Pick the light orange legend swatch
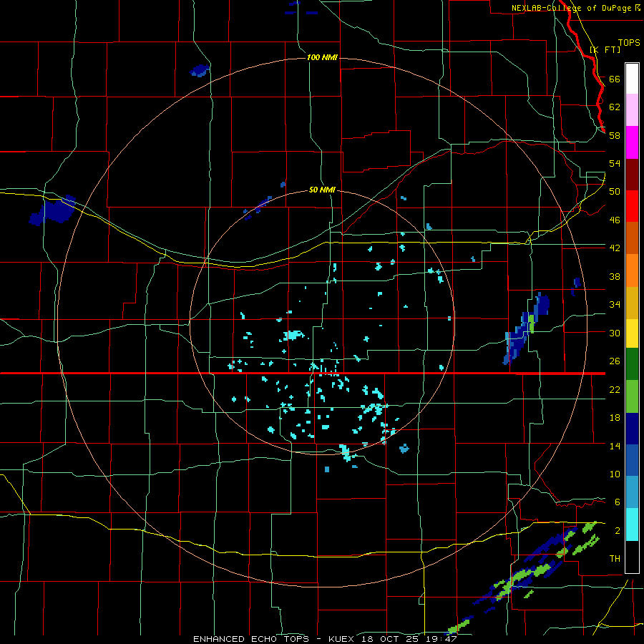 (632, 270)
